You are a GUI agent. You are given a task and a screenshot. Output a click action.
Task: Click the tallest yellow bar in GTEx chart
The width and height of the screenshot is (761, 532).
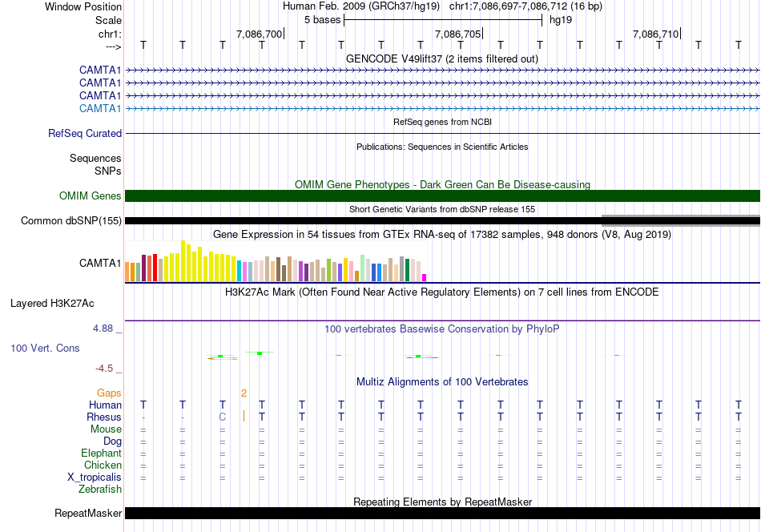pos(183,260)
